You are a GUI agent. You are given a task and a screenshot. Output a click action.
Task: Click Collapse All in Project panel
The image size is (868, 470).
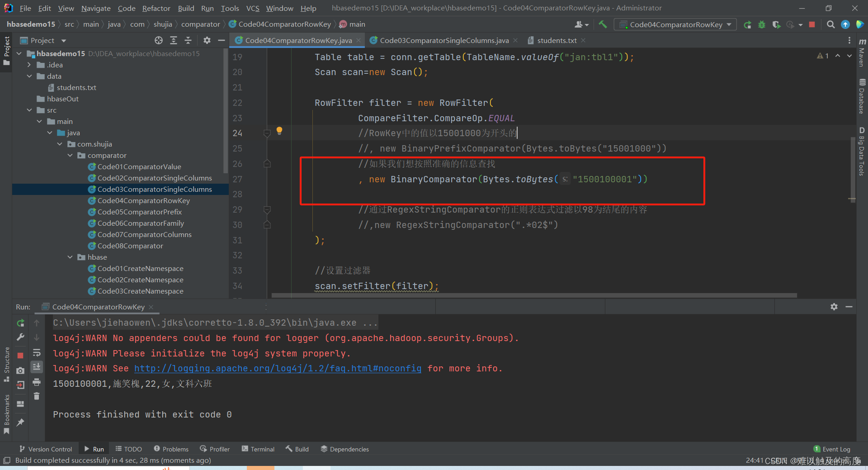point(188,40)
